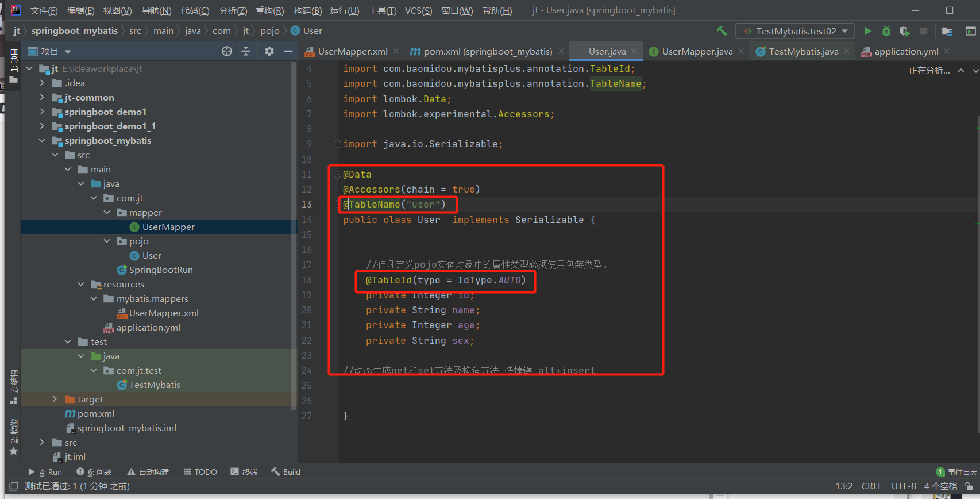Close the TestMybatis.java tab

[x=847, y=51]
